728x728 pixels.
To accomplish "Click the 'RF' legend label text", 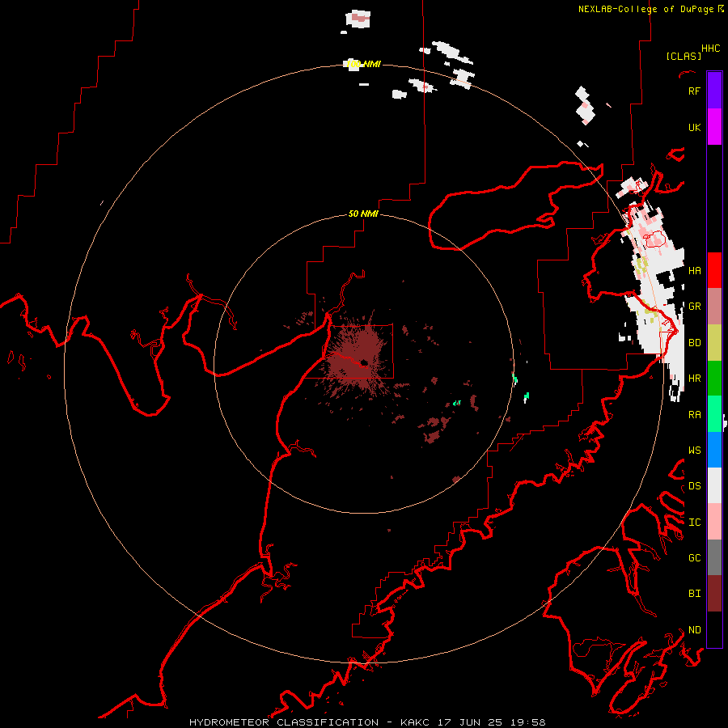I will [x=694, y=91].
